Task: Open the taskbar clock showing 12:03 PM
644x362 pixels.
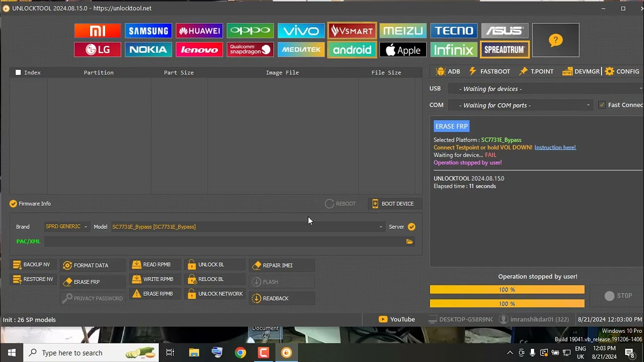Action: (x=604, y=352)
